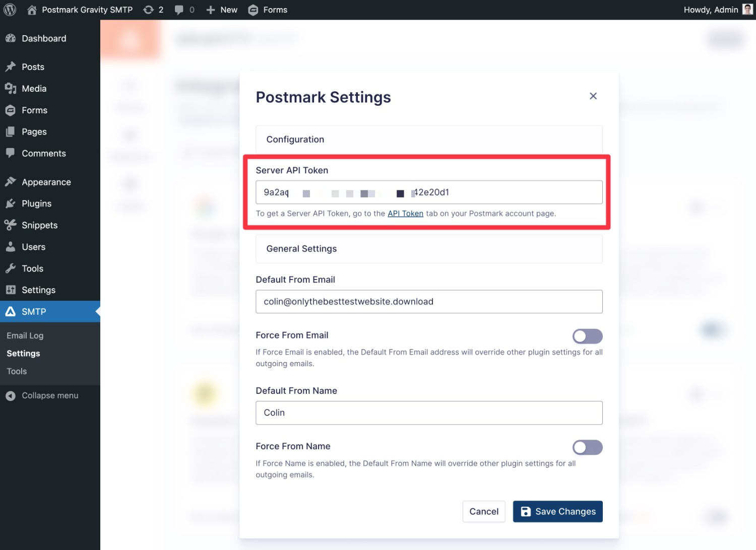Click the SMTP triangle icon
This screenshot has width=756, height=550.
point(11,312)
